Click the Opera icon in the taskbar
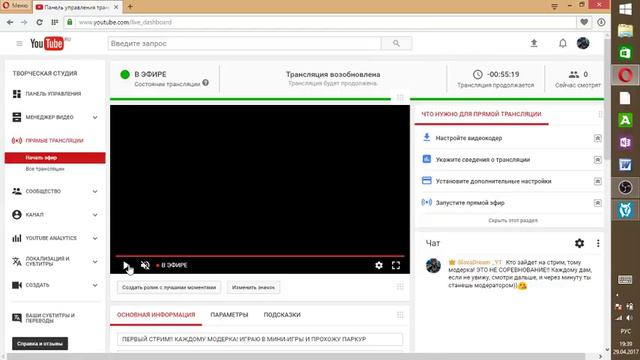The image size is (640, 360). coord(625,75)
